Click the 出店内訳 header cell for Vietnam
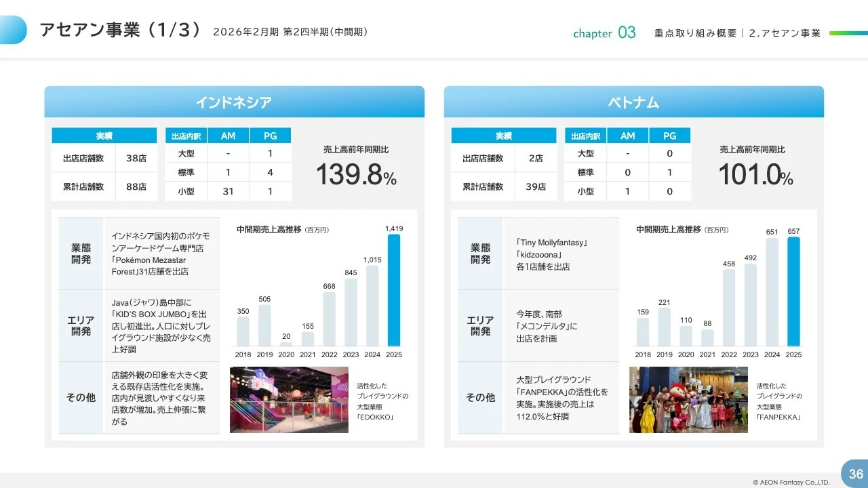Image resolution: width=868 pixels, height=488 pixels. pos(585,135)
